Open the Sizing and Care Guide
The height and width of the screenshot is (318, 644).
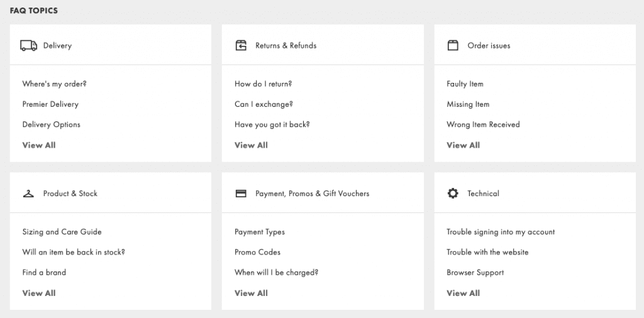(x=62, y=232)
